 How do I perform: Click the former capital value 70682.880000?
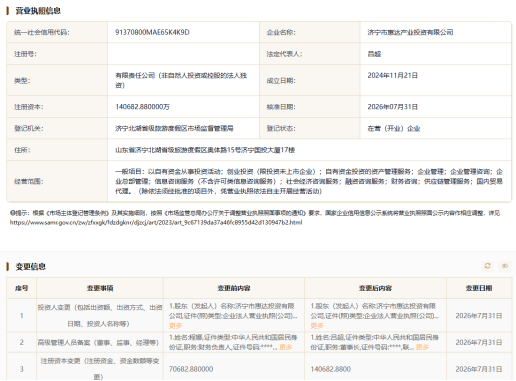191,369
